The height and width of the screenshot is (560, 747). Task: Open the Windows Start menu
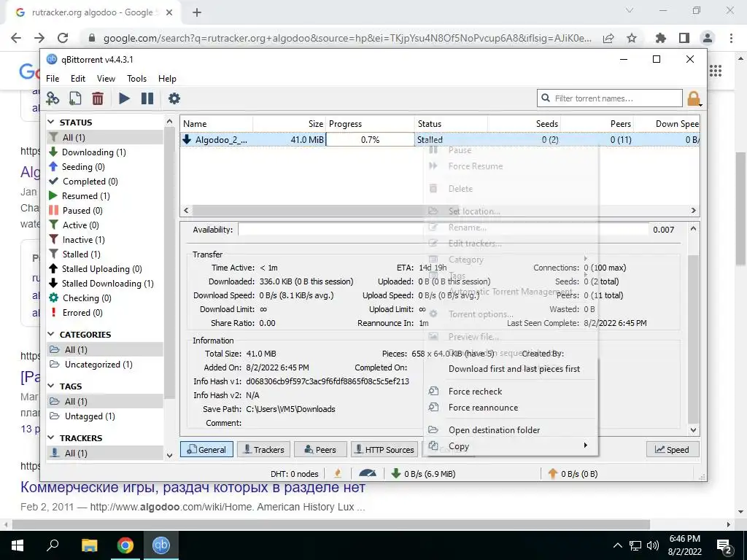click(18, 545)
